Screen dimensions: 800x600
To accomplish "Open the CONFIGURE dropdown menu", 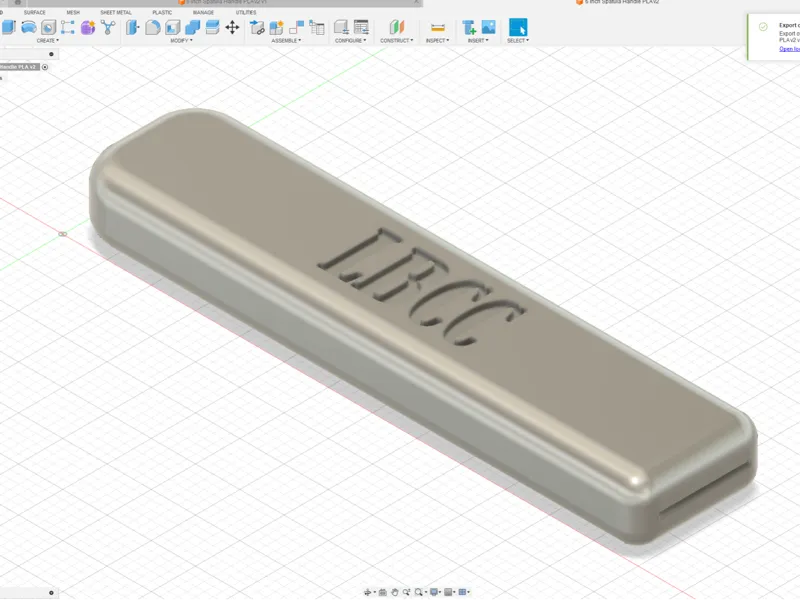I will pyautogui.click(x=351, y=40).
